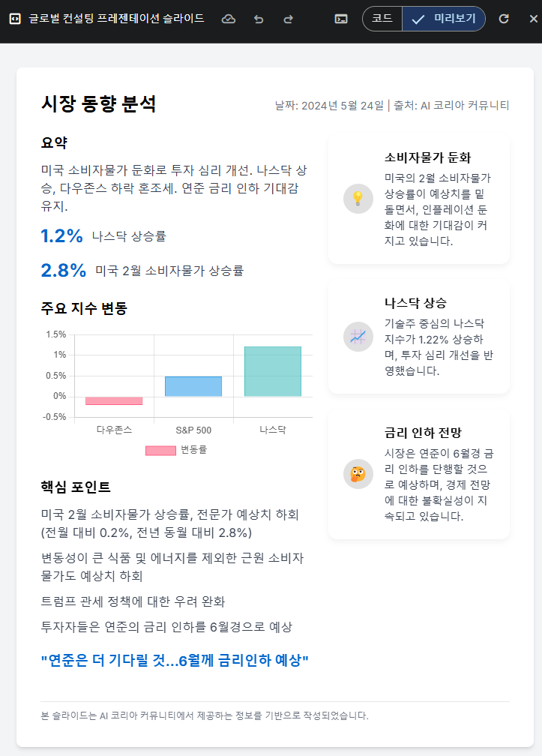Image resolution: width=542 pixels, height=756 pixels.
Task: Switch to the 코드 tab
Action: pos(382,19)
